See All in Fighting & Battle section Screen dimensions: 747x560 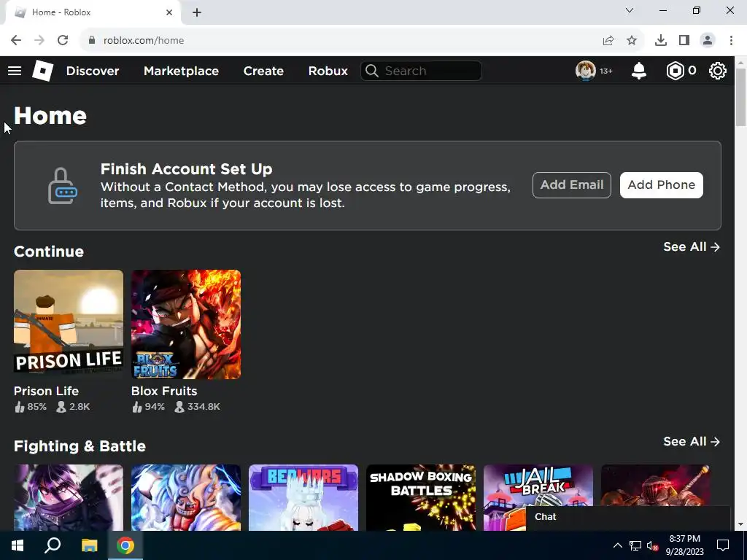pos(692,441)
